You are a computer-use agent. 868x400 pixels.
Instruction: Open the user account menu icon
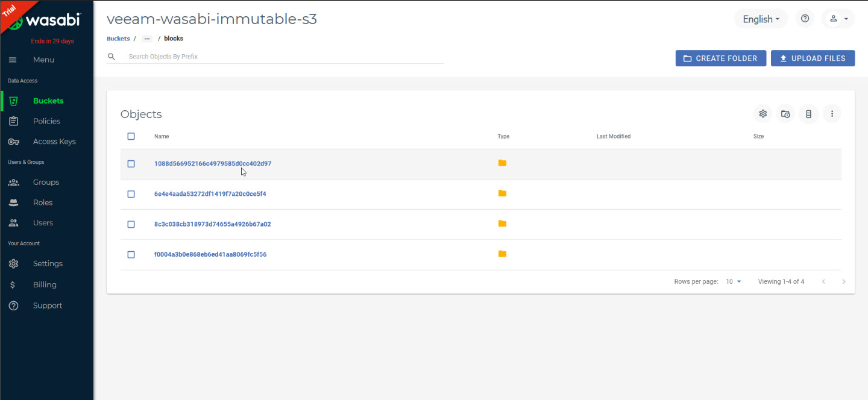(x=838, y=19)
